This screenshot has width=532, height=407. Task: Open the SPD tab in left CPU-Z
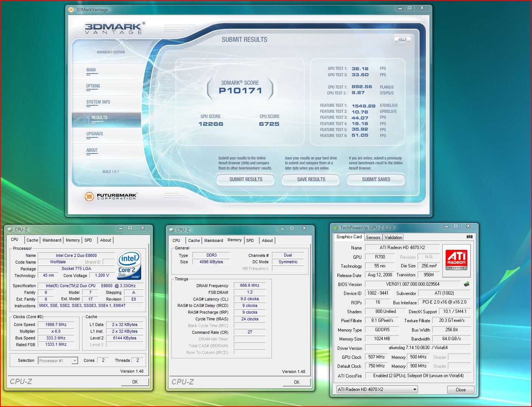coord(88,240)
